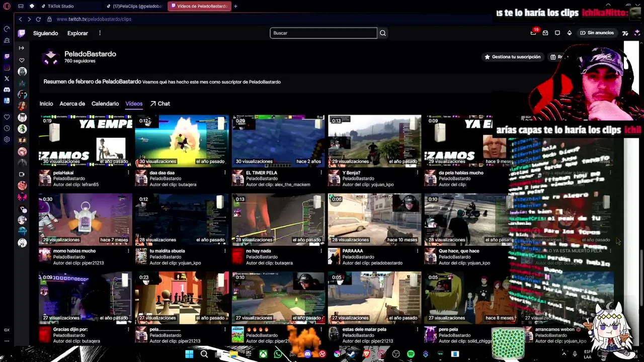Open X in Opera sidebar
The width and height of the screenshot is (644, 362).
click(x=7, y=78)
